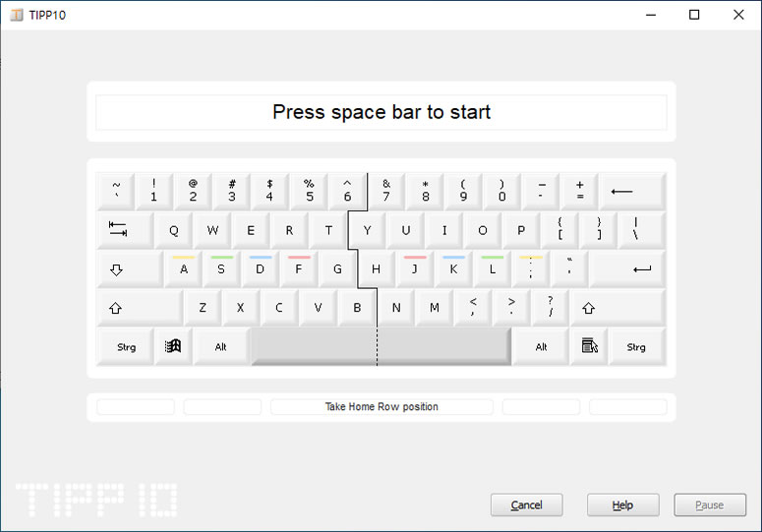Click the right Strg key
This screenshot has width=762, height=532.
[x=637, y=346]
